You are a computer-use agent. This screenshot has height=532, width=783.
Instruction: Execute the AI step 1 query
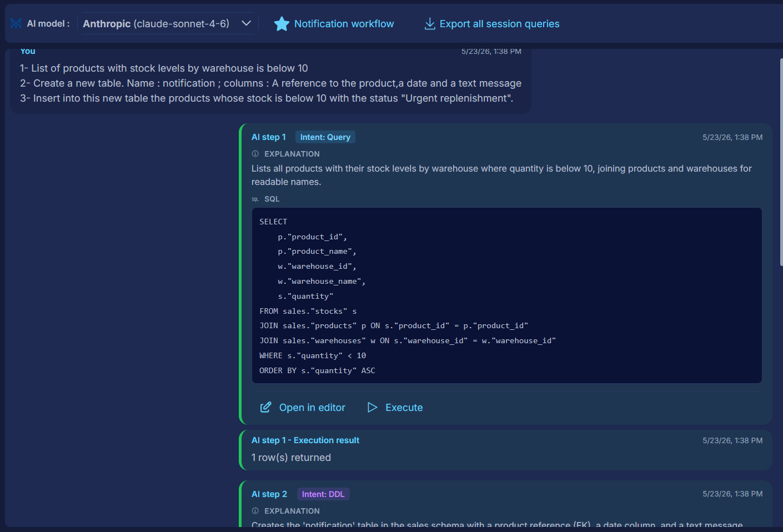pyautogui.click(x=404, y=408)
